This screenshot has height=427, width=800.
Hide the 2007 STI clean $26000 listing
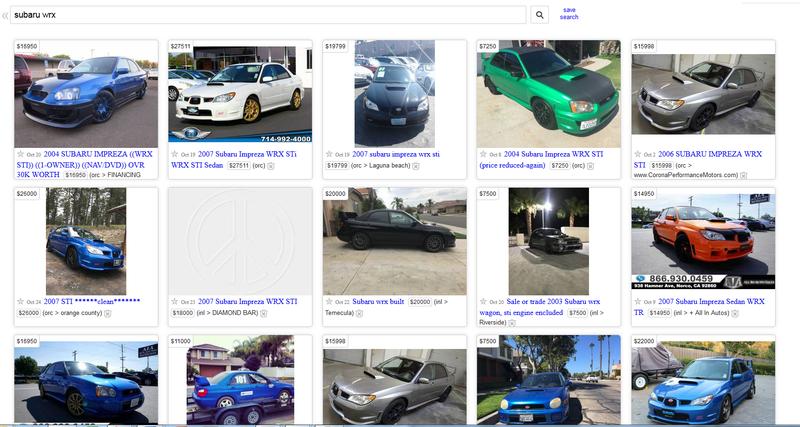[108, 314]
